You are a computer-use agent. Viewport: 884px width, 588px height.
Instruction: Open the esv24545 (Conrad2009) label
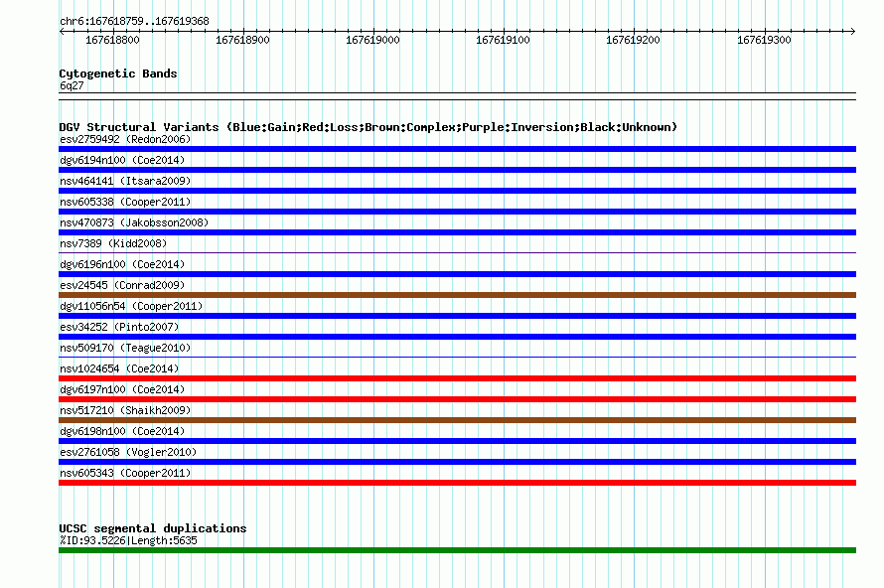point(122,285)
